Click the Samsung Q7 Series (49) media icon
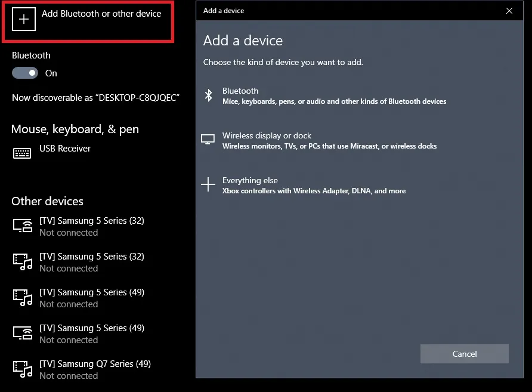 coord(23,369)
